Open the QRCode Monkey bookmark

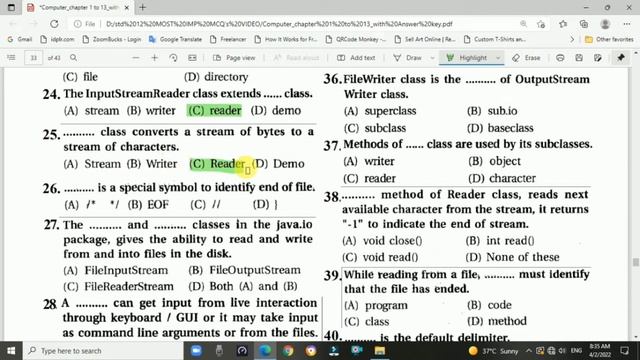pyautogui.click(x=356, y=40)
